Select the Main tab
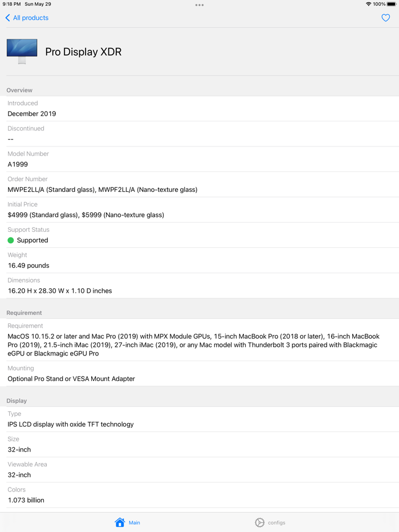This screenshot has height=532, width=399. [127, 522]
